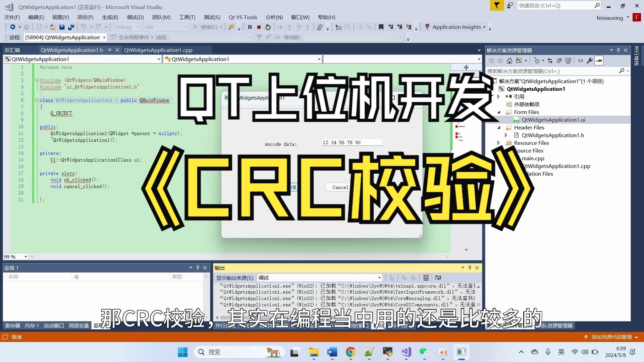Click Sync with Active Document icon
This screenshot has height=362, width=644.
(x=550, y=61)
